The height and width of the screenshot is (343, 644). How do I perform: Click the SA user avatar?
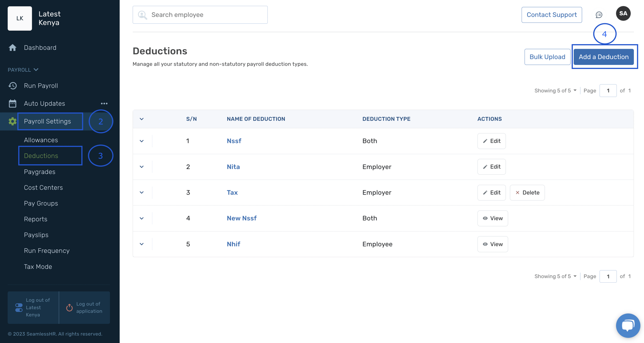coord(623,14)
